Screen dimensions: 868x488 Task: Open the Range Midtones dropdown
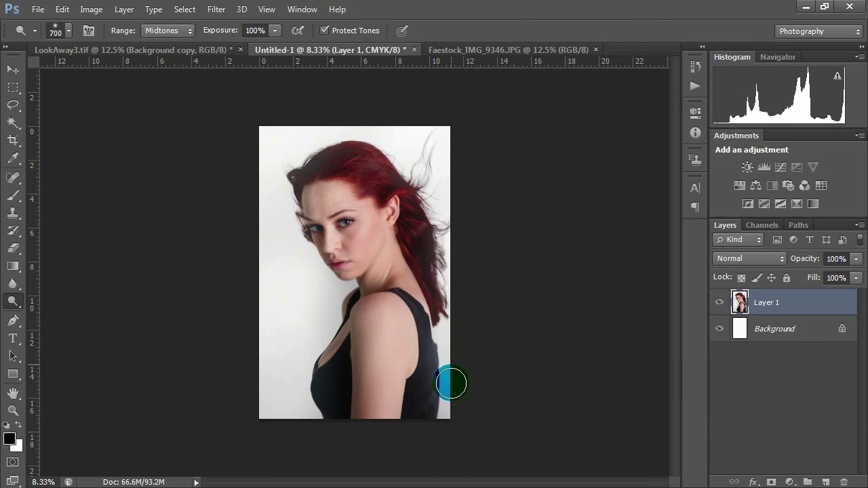click(x=168, y=30)
